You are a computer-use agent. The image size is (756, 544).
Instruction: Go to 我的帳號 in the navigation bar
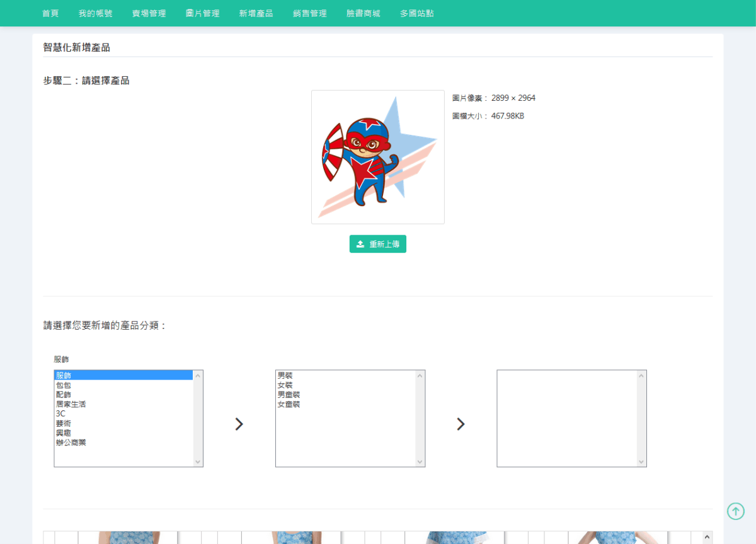pyautogui.click(x=95, y=13)
